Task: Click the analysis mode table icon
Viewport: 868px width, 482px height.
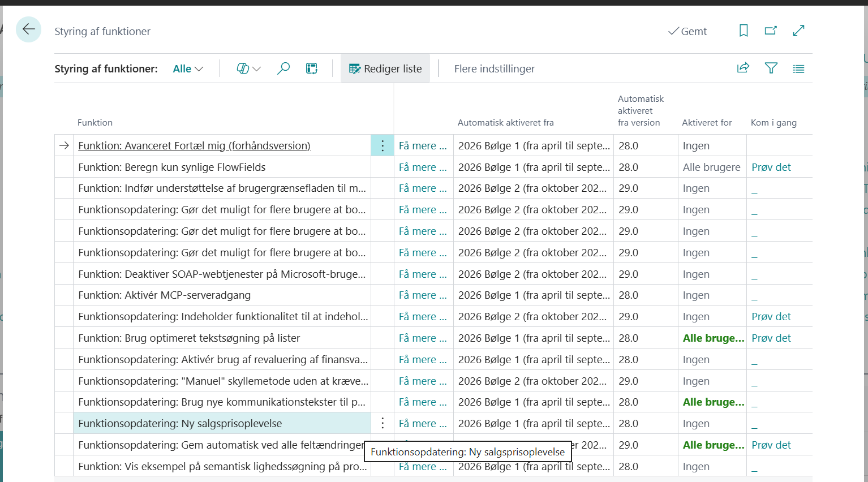Action: (312, 68)
